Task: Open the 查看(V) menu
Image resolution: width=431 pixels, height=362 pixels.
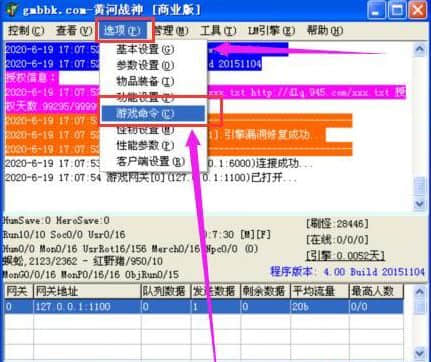Action: (x=74, y=31)
